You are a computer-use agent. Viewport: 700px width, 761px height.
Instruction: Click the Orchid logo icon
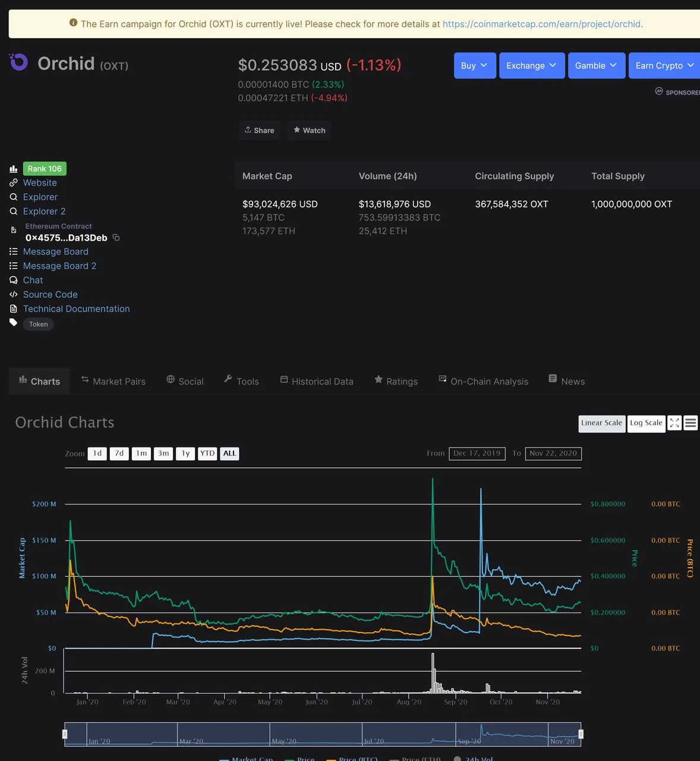pos(18,62)
